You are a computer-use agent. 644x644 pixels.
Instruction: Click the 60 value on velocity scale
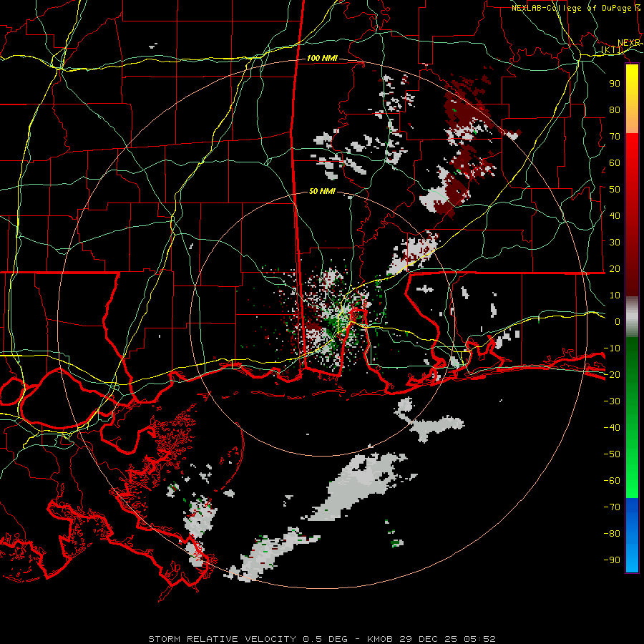(x=615, y=163)
